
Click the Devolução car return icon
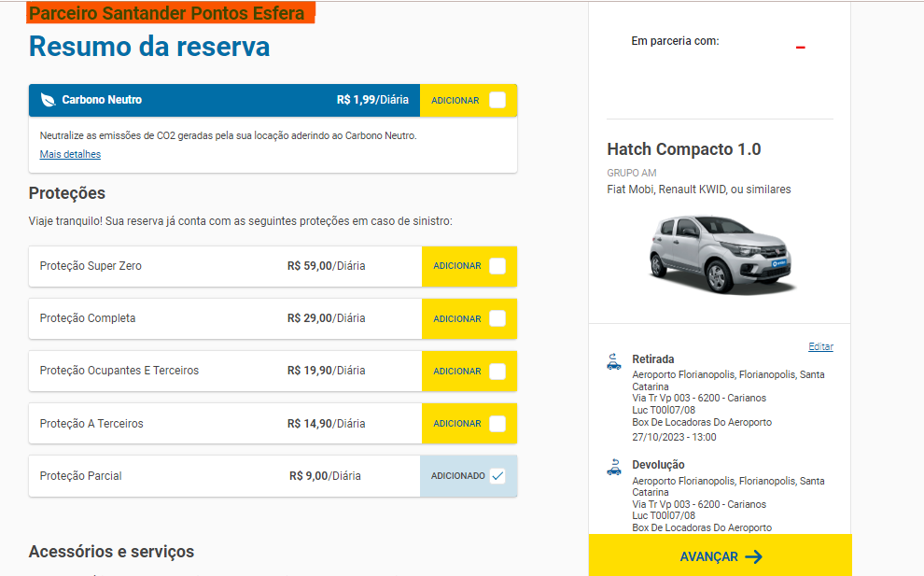tap(614, 467)
